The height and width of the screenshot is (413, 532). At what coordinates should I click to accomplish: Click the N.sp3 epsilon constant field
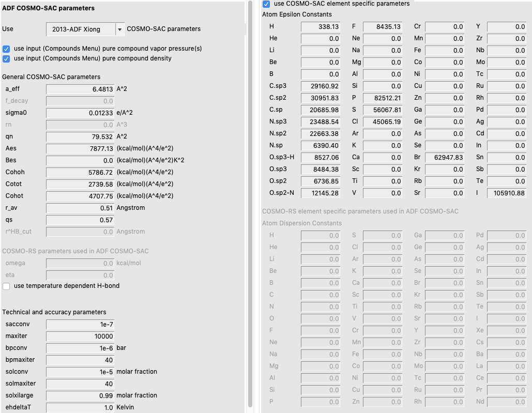321,122
